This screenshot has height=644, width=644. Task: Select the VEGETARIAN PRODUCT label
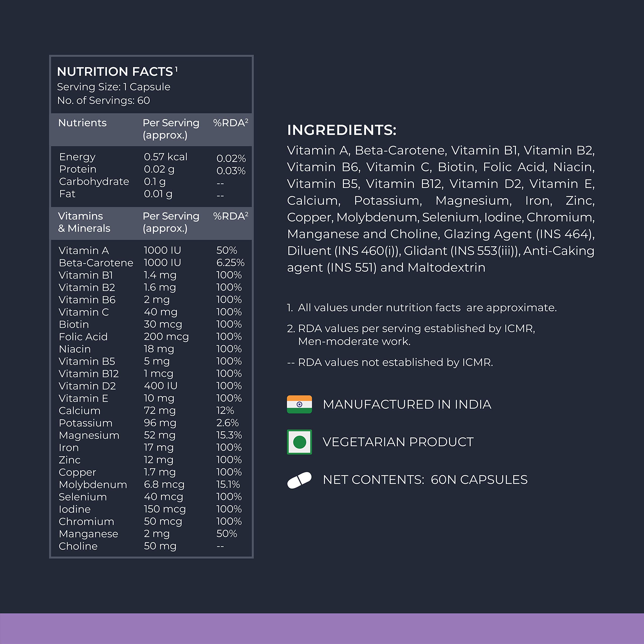coord(398,442)
